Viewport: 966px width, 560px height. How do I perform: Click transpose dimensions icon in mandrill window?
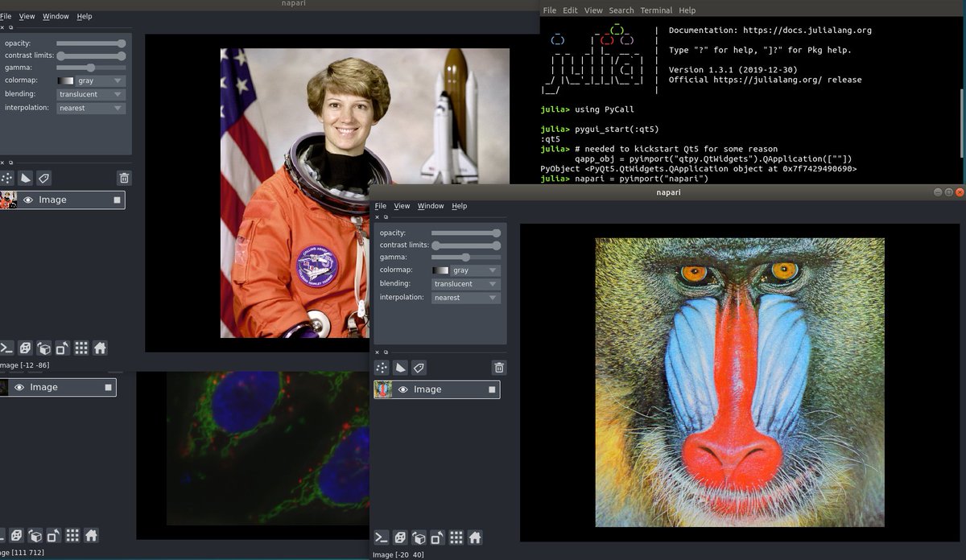(x=437, y=537)
